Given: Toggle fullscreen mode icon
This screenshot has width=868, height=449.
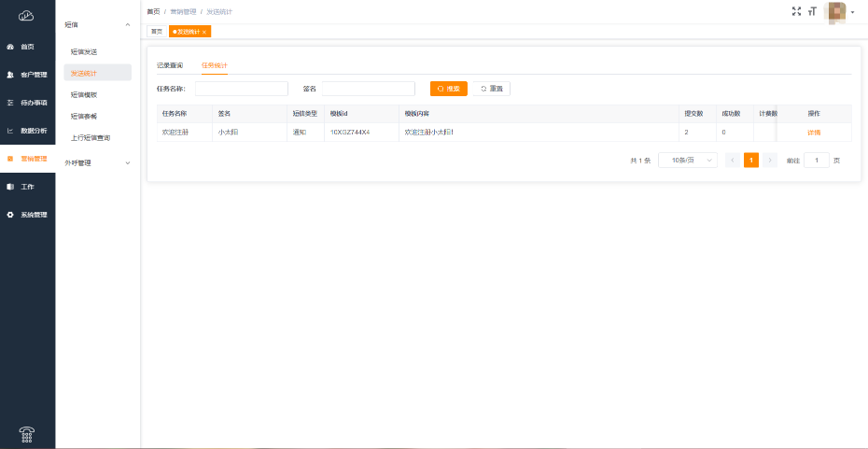Looking at the screenshot, I should pyautogui.click(x=796, y=11).
